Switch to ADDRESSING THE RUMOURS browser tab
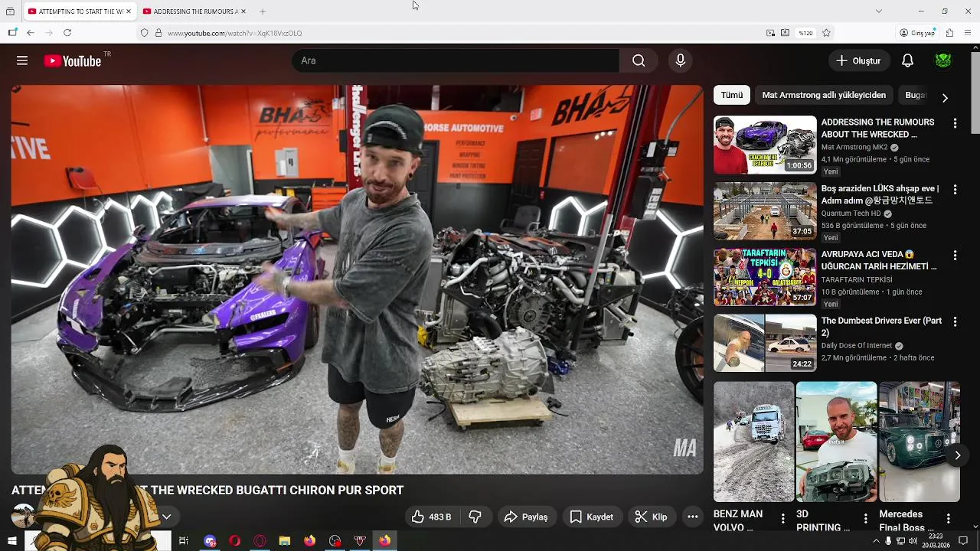The image size is (980, 551). 194,11
